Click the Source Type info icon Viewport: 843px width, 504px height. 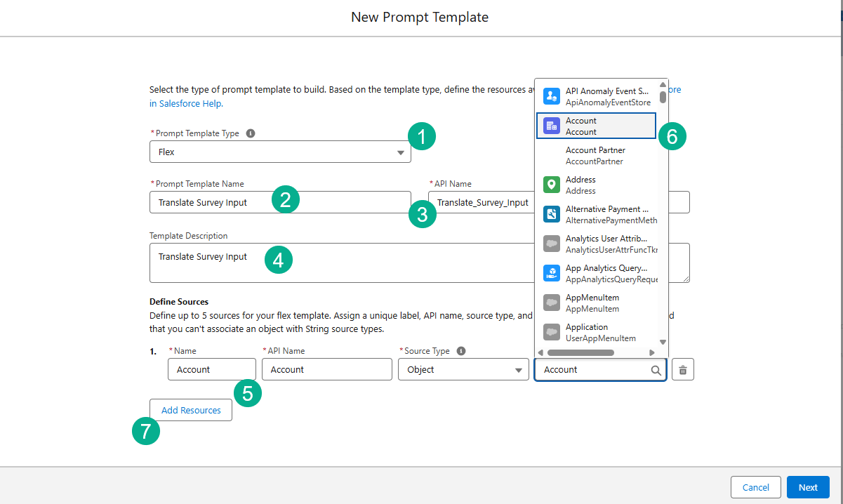(461, 350)
